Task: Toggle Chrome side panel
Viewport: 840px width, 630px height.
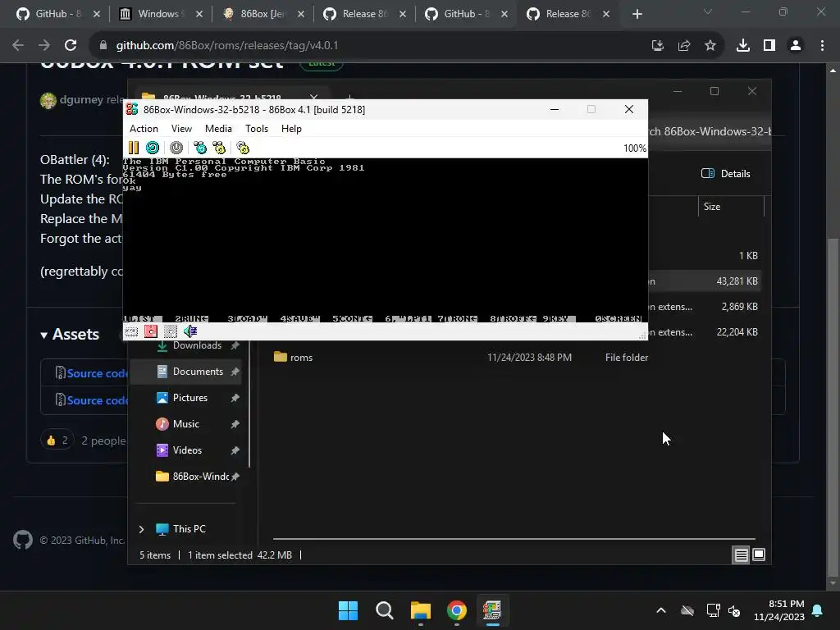Action: point(769,46)
